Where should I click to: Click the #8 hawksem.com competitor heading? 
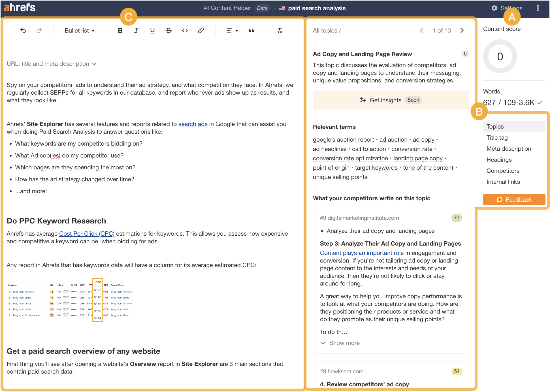click(x=342, y=371)
